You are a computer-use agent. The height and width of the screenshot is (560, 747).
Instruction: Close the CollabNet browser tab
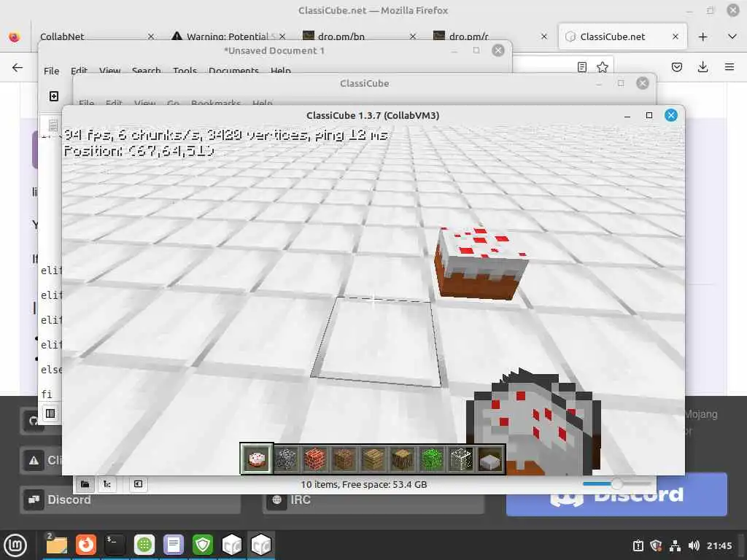coord(150,36)
